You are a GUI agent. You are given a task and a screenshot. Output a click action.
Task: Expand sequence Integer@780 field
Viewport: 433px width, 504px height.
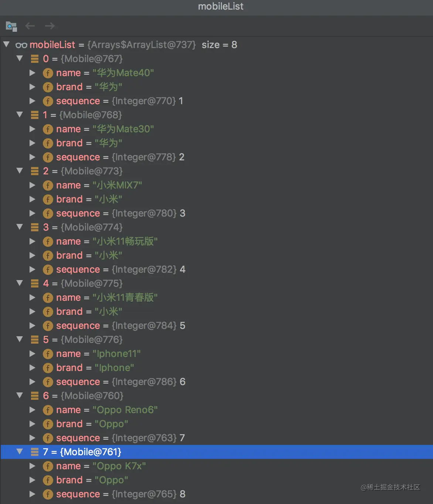[33, 213]
